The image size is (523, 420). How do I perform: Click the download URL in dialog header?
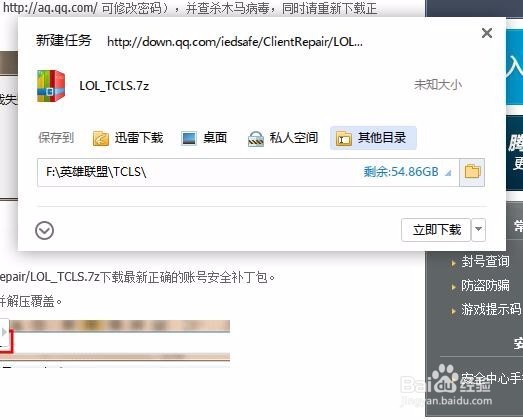click(235, 42)
